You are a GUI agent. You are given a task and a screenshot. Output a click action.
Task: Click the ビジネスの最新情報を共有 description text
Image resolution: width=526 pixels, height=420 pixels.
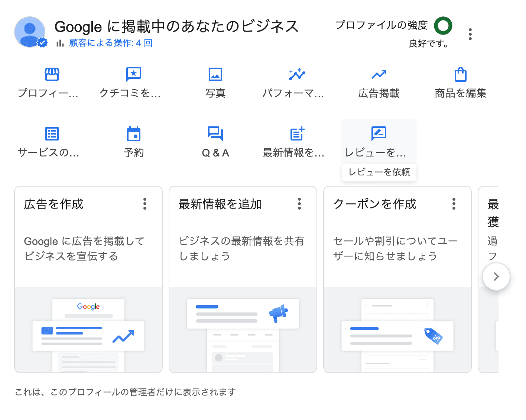[x=241, y=249]
